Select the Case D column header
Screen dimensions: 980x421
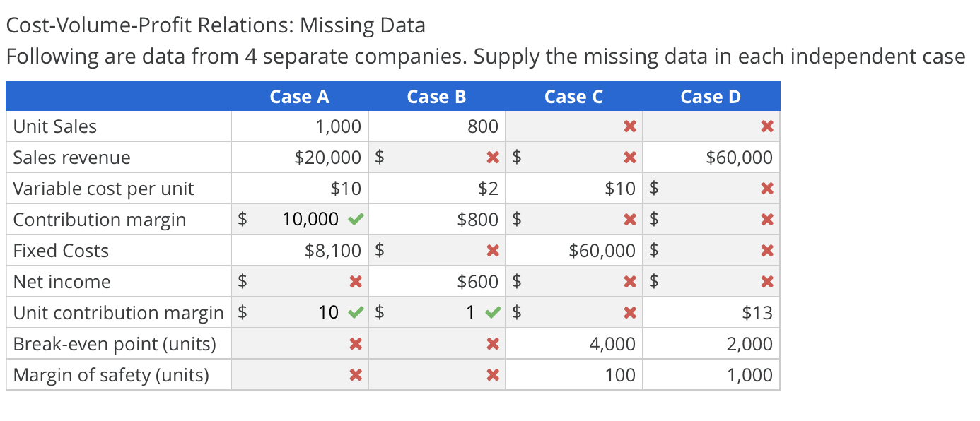coord(711,96)
